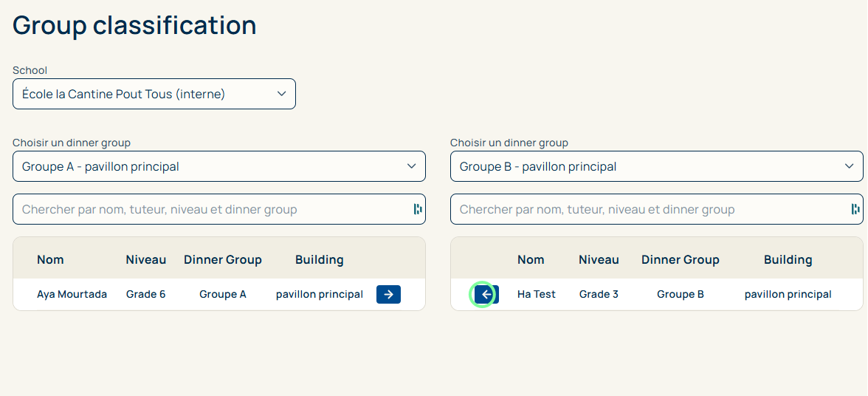Expand the Groupe B dinner group dropdown
The image size is (868, 396).
coord(656,166)
